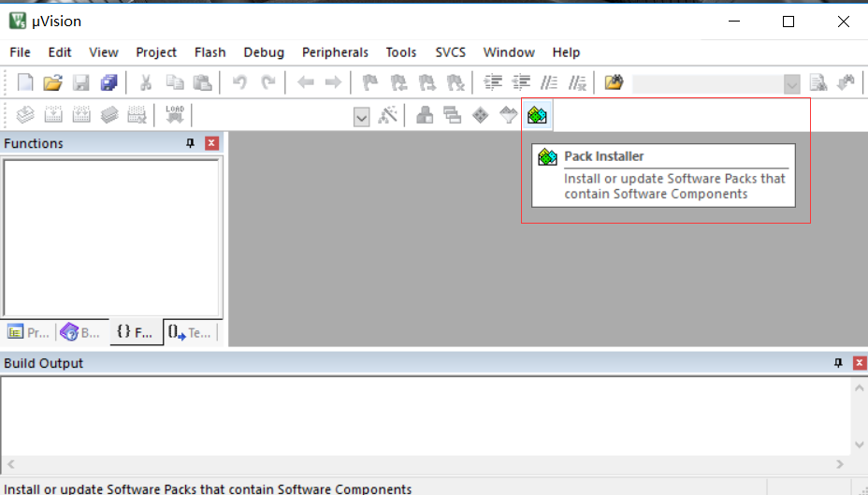
Task: Unindent selected text icon
Action: pyautogui.click(x=521, y=83)
